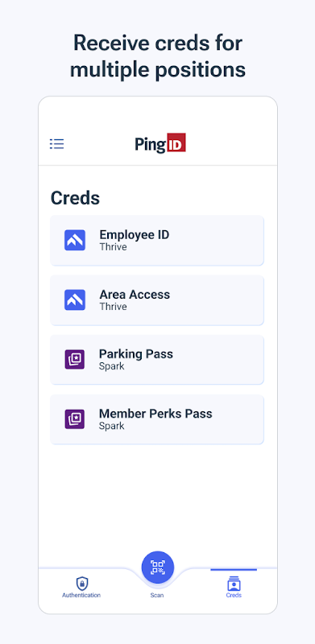
Task: Open the hamburger list menu icon
Action: coord(56,144)
